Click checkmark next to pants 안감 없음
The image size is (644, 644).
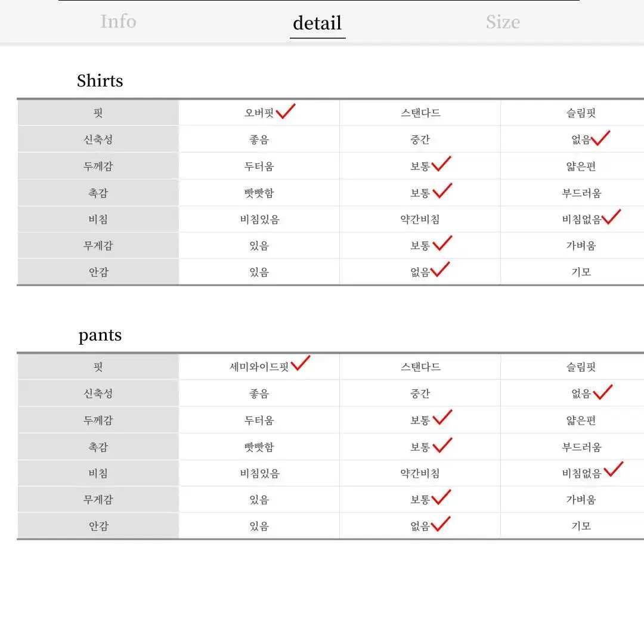[x=441, y=524]
